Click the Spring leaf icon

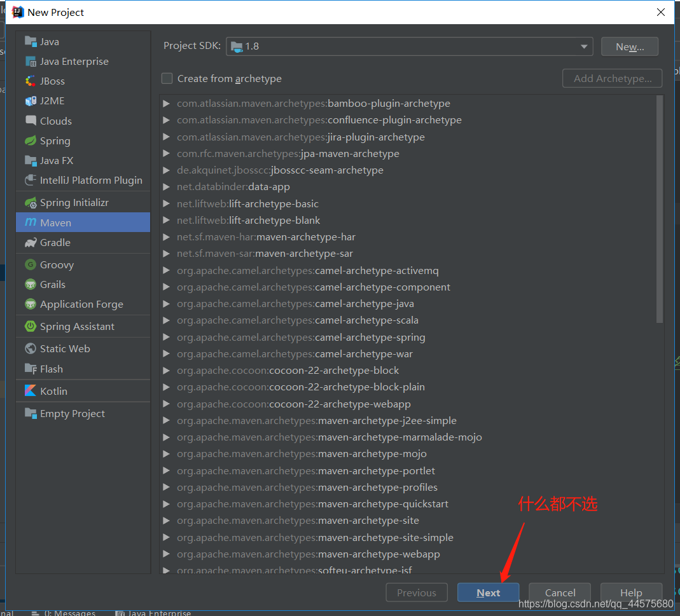point(31,140)
